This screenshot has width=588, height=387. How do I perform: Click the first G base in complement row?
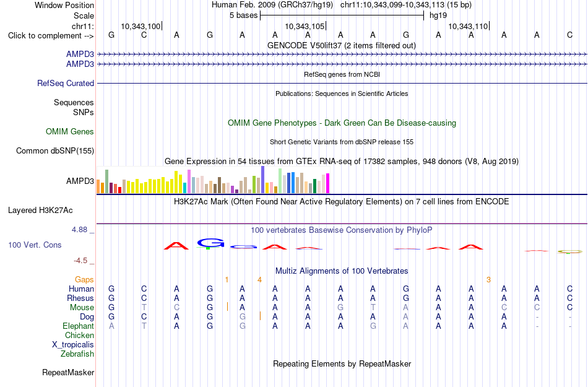point(111,35)
